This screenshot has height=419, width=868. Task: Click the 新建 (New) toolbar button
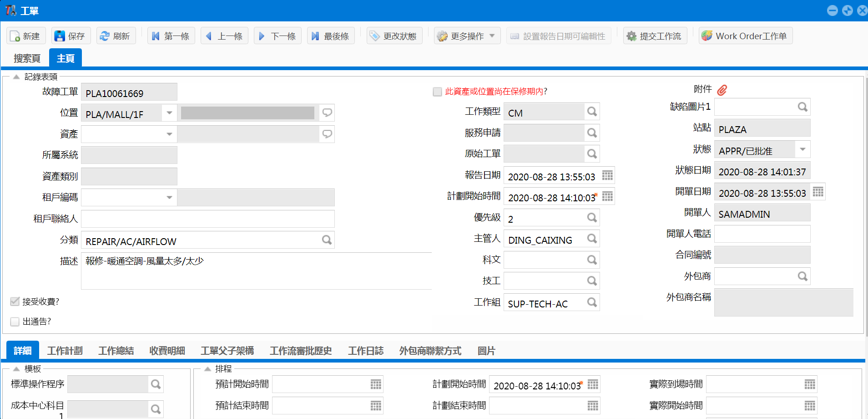coord(26,36)
